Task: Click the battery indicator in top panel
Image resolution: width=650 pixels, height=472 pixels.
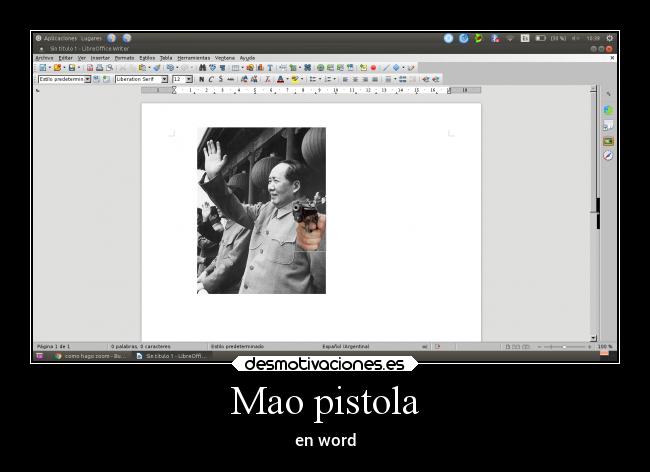Action: click(540, 38)
